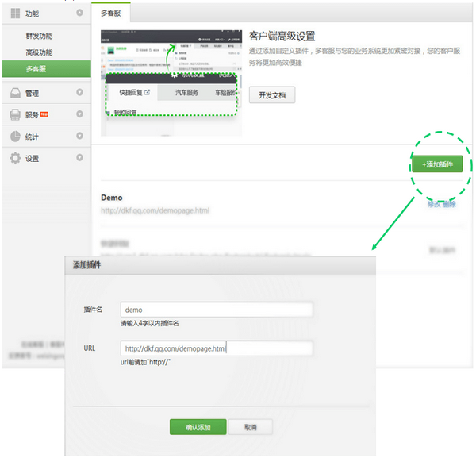Expand the 统计 section arrow
This screenshot has width=476, height=462.
point(79,136)
